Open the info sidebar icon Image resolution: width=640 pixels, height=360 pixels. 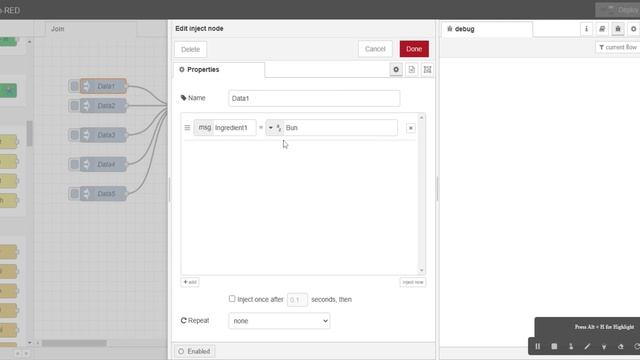pos(587,29)
